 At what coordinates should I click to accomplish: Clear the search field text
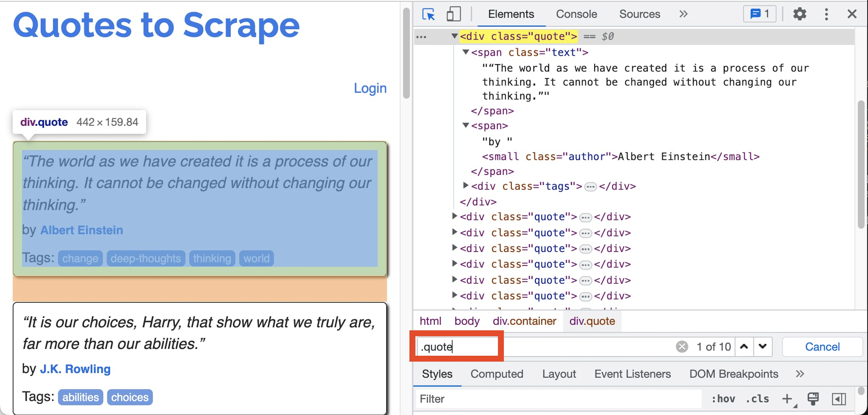click(682, 347)
